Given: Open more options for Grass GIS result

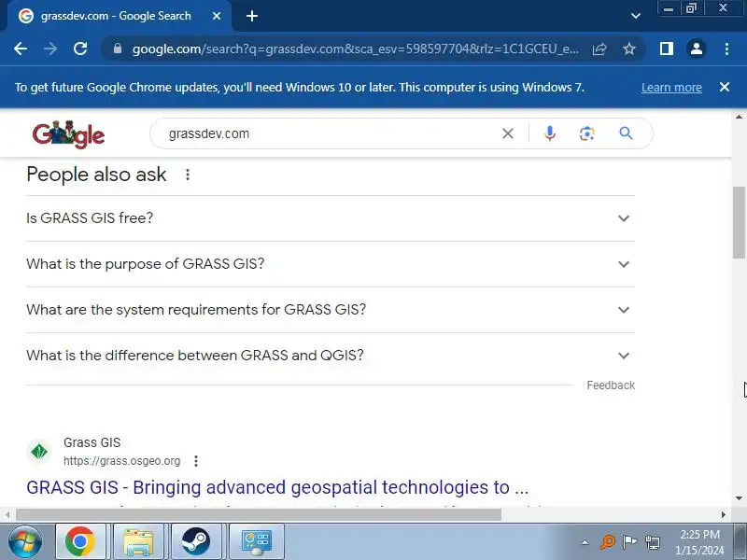Looking at the screenshot, I should (196, 461).
